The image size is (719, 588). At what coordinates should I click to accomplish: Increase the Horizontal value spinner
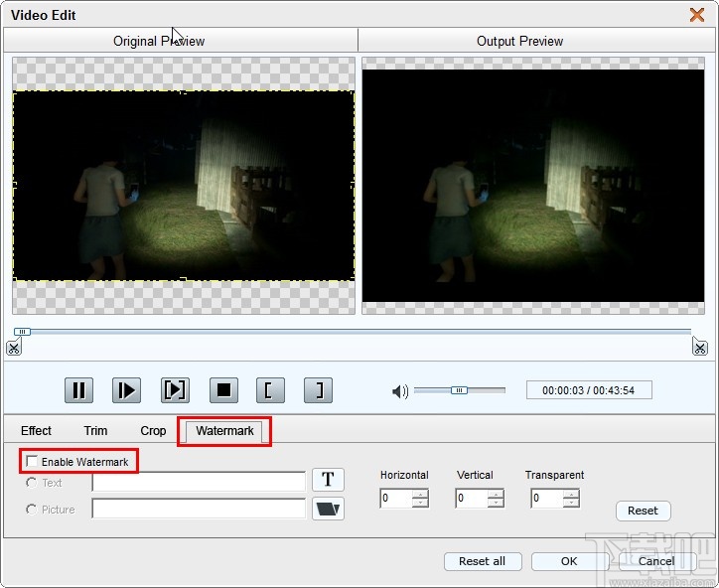(420, 494)
